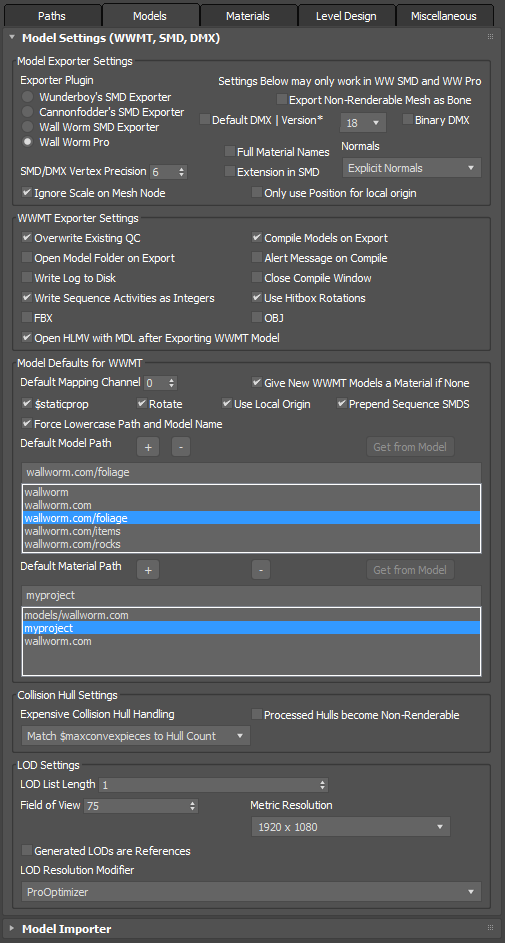Switch to the Paths tab
Image resolution: width=505 pixels, height=943 pixels.
[52, 16]
